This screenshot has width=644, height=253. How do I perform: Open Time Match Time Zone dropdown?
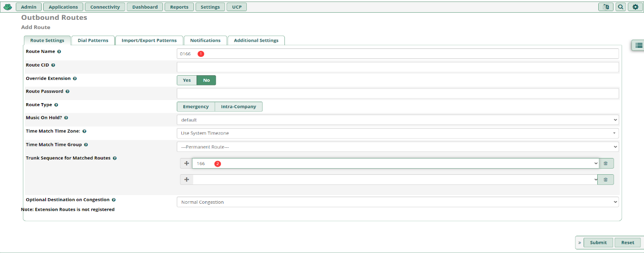[x=398, y=133]
